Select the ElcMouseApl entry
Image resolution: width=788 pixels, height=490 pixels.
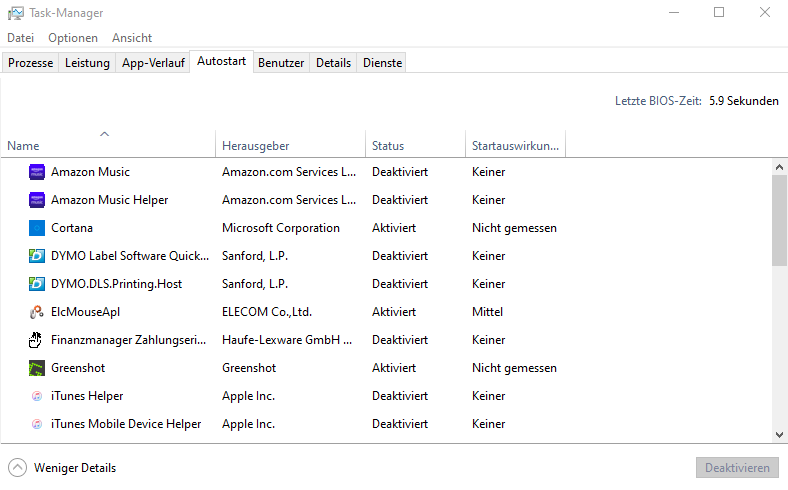point(85,312)
